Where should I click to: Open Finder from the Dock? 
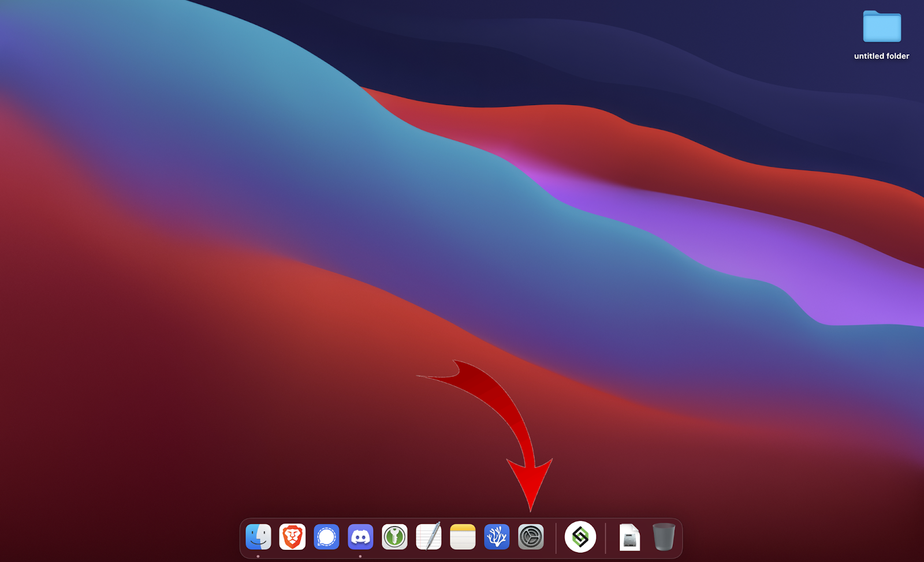click(x=258, y=537)
